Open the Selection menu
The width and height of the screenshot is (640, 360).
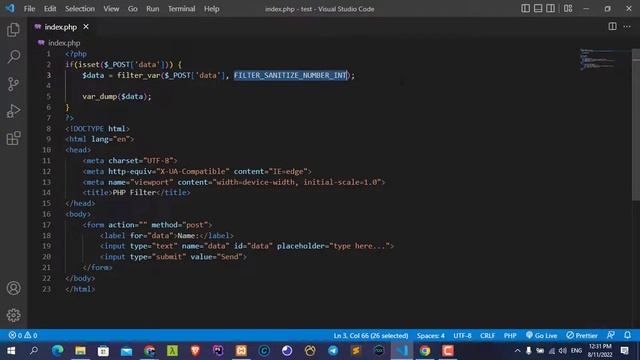80,9
